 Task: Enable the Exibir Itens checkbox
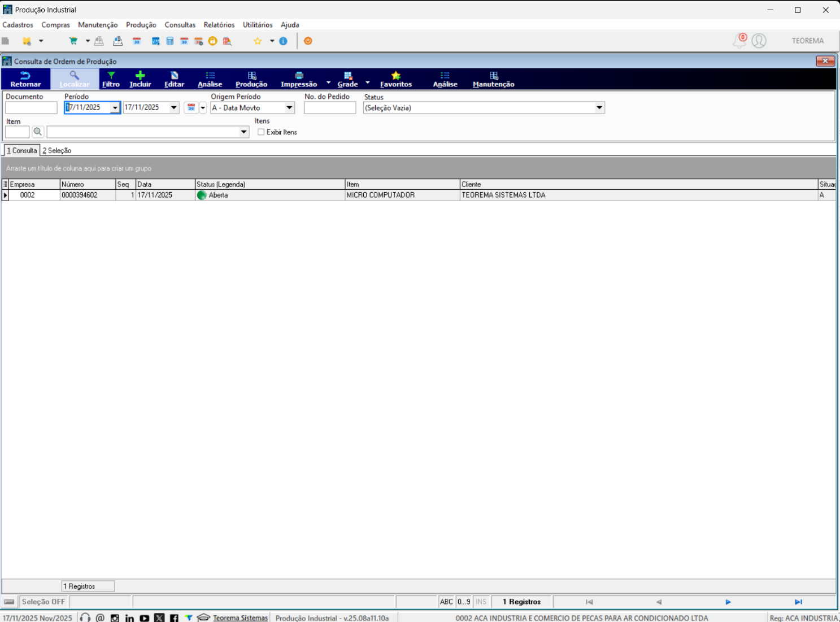(x=261, y=132)
